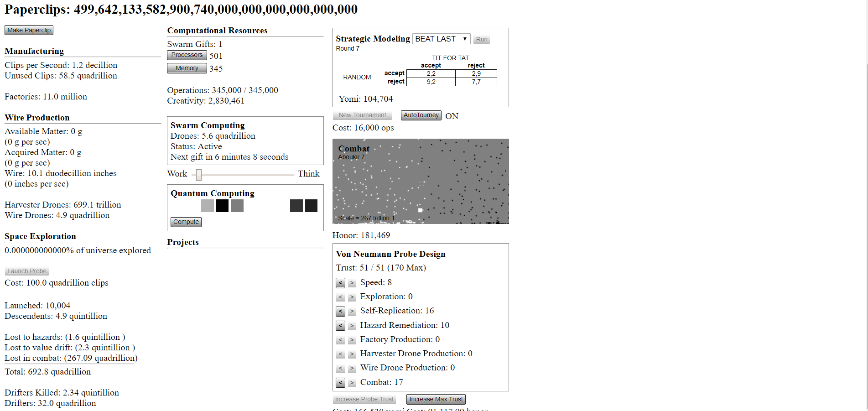Increase Wire Drone Production with right arrow
Image resolution: width=868 pixels, height=411 pixels.
352,368
